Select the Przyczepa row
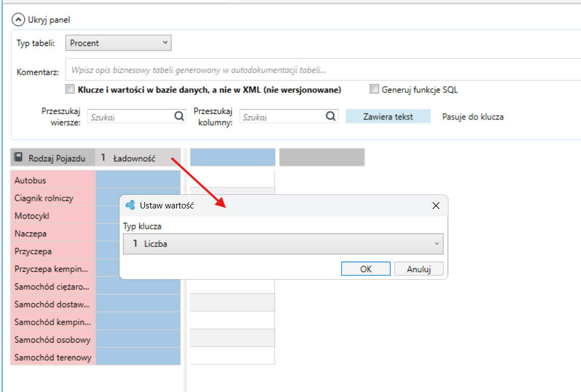The height and width of the screenshot is (392, 581). click(x=53, y=251)
